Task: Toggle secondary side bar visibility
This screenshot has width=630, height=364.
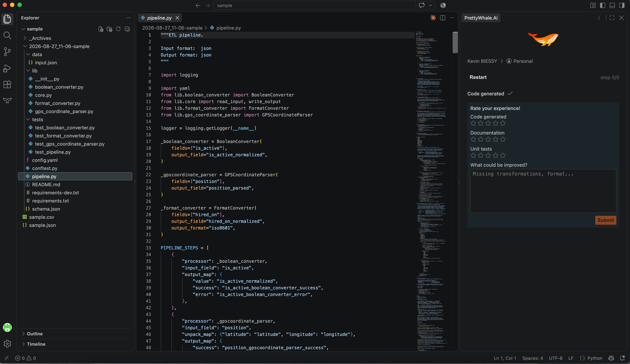Action: 622,5
